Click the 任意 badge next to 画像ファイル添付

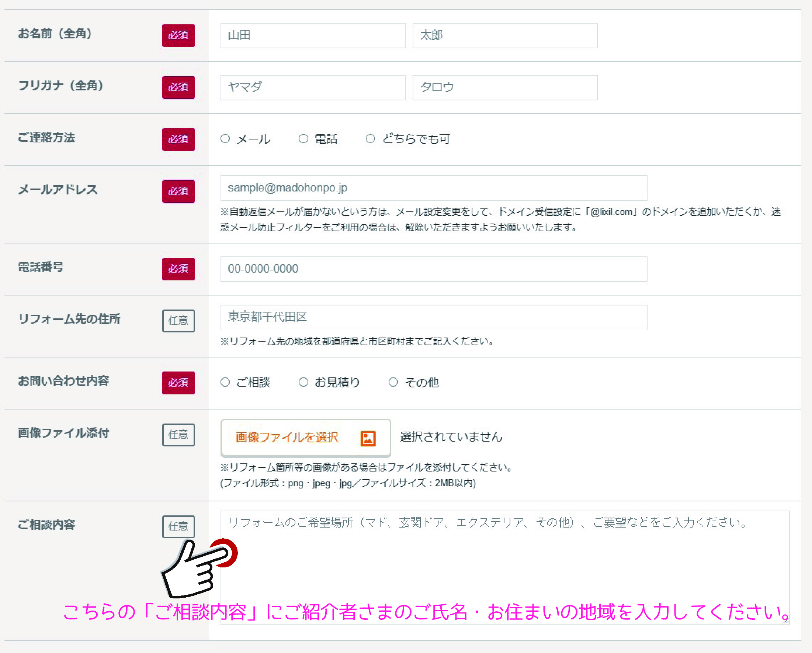(178, 435)
